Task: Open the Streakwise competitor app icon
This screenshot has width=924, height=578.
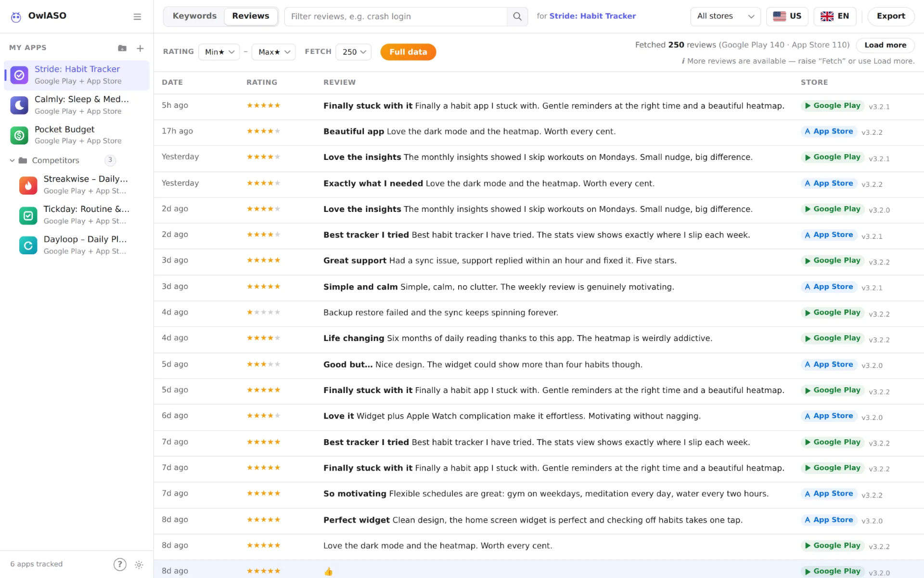Action: pyautogui.click(x=28, y=185)
